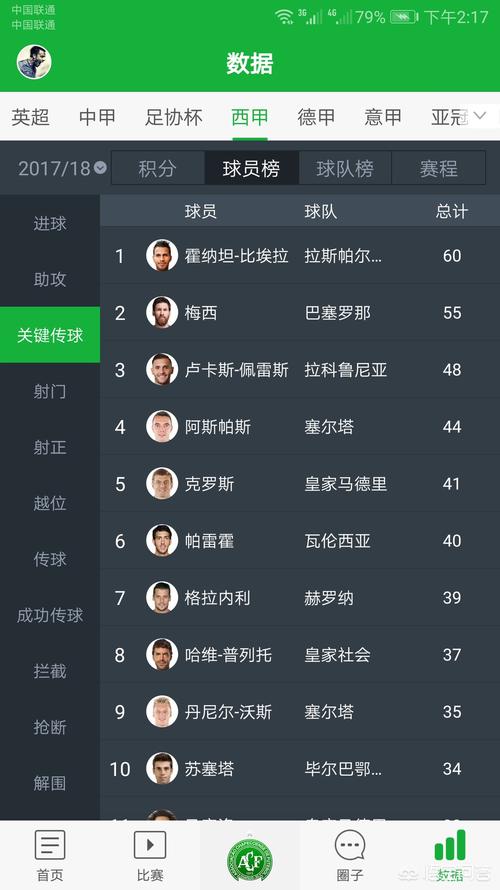Viewport: 500px width, 890px height.
Task: Open 拉科鲁尼亚 team name link
Action: 346,370
